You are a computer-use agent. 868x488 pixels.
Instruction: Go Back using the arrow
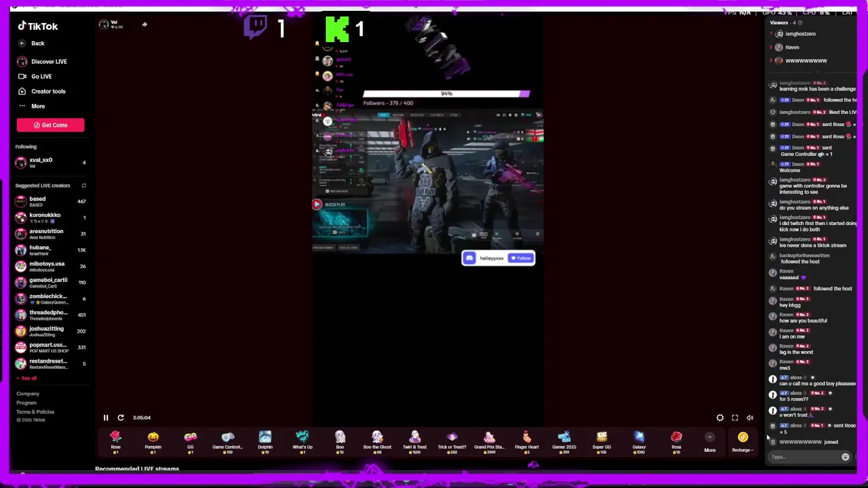pos(22,43)
